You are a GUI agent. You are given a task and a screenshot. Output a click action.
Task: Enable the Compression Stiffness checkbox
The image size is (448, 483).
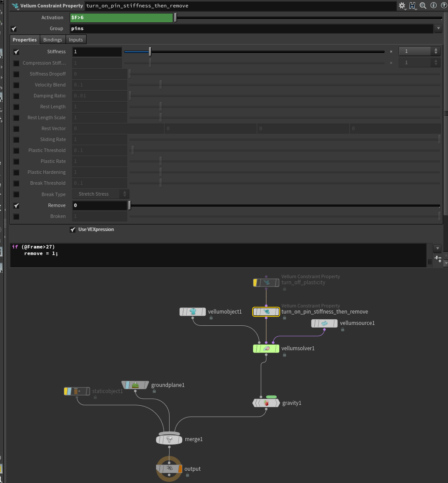tap(16, 63)
